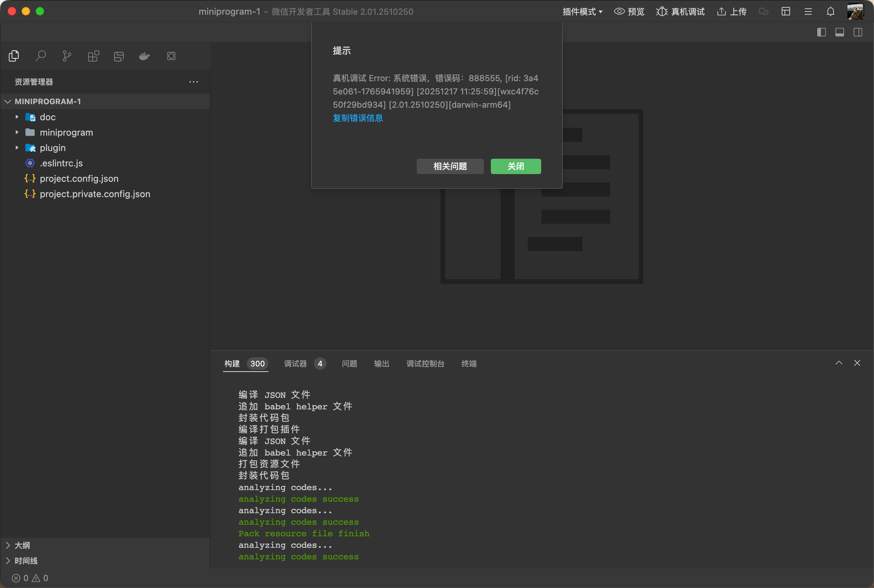Open the source control icon

point(67,56)
